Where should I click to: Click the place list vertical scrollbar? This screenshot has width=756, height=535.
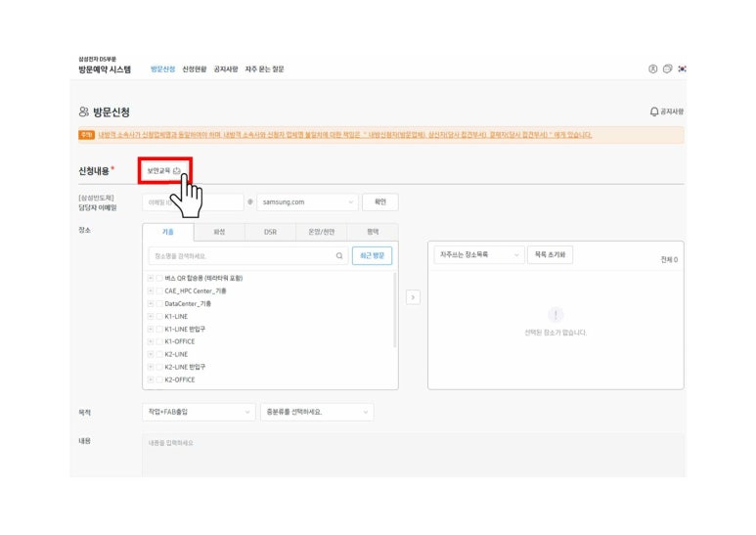(x=395, y=308)
